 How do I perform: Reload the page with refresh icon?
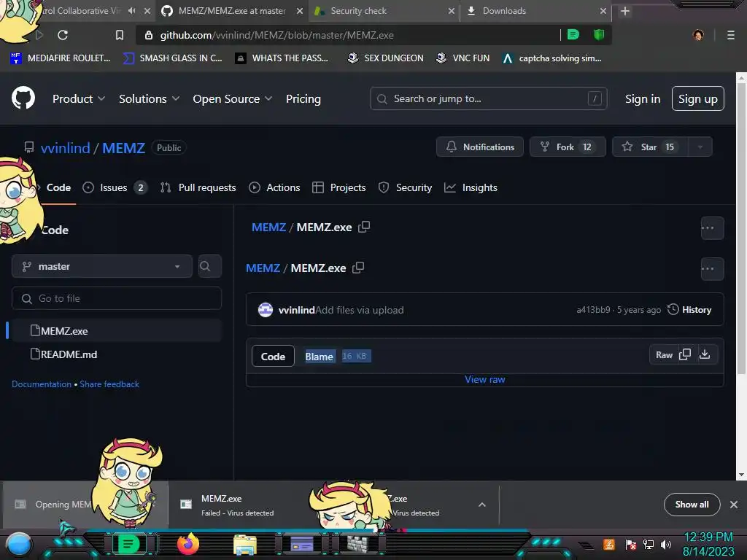(x=63, y=35)
